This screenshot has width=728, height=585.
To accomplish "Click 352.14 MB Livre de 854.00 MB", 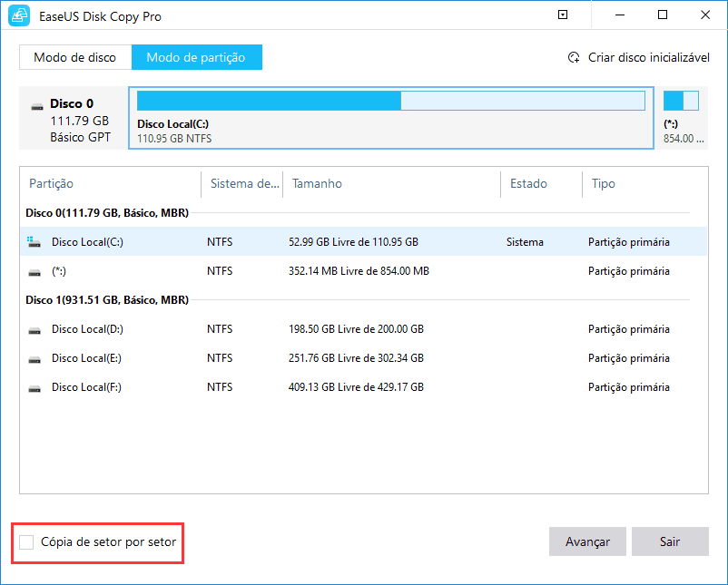I will [x=359, y=271].
